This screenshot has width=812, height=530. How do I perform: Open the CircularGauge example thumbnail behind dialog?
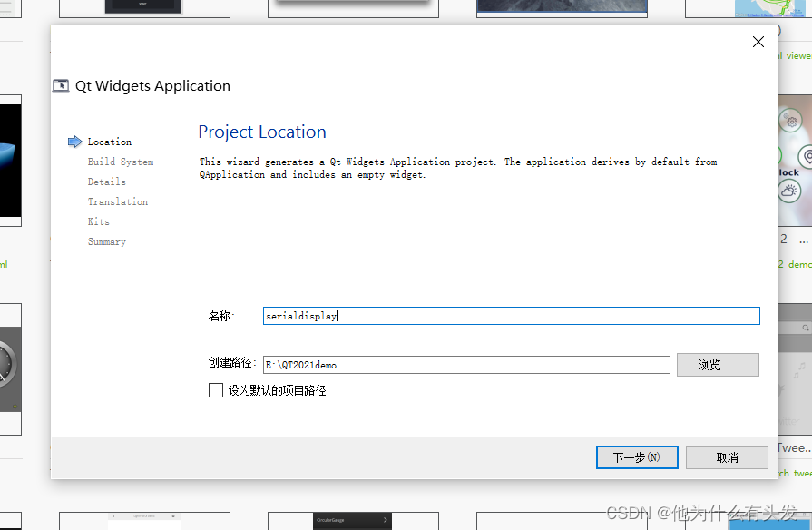353,521
